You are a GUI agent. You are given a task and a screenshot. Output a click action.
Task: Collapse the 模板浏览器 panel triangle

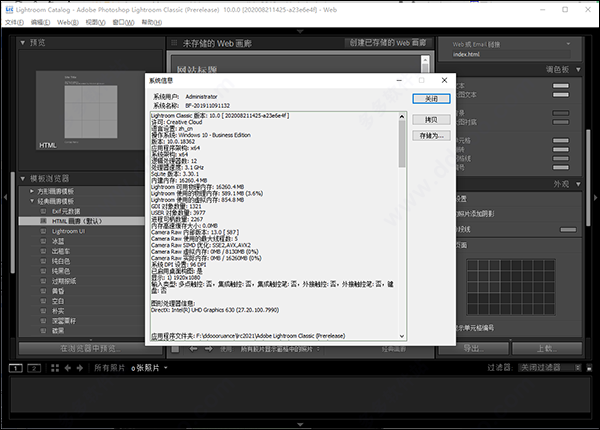click(x=23, y=179)
